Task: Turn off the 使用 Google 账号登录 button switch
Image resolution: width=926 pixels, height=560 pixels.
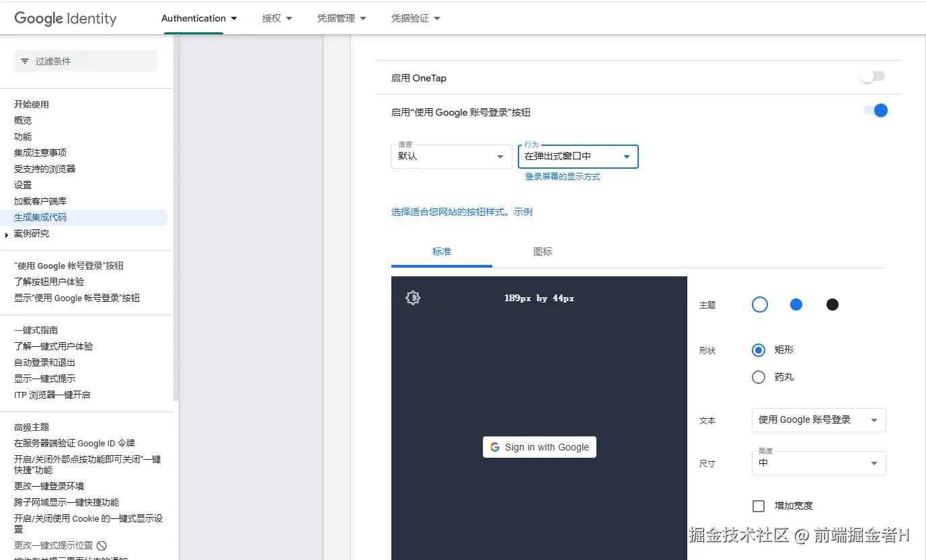Action: tap(876, 111)
